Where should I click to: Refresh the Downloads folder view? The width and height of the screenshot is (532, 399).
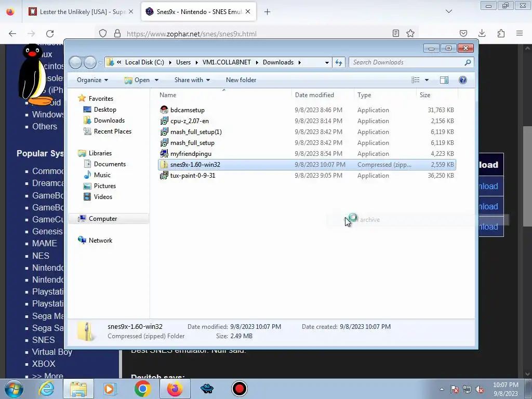tap(339, 62)
